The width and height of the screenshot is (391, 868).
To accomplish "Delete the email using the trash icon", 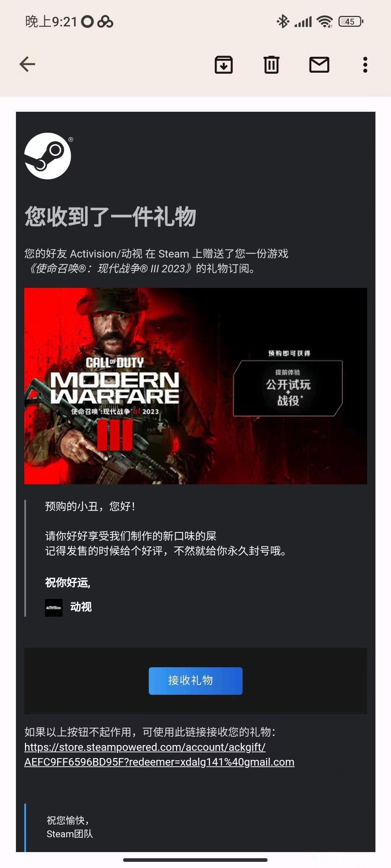I will tap(272, 65).
